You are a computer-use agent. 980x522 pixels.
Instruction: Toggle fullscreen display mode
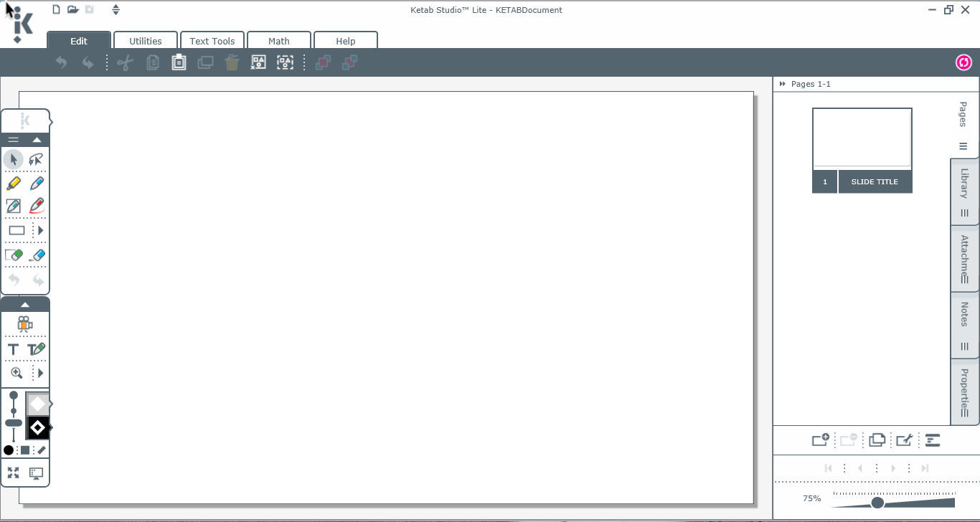click(x=13, y=473)
